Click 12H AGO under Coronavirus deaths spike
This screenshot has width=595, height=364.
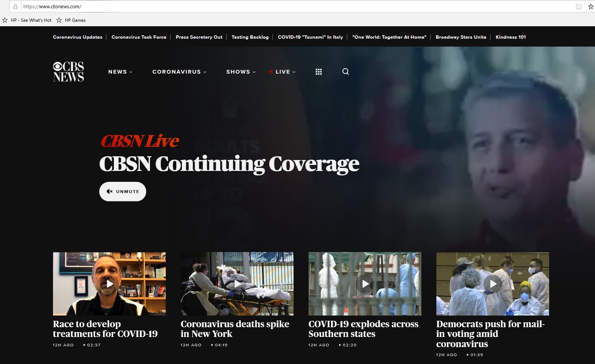point(191,345)
